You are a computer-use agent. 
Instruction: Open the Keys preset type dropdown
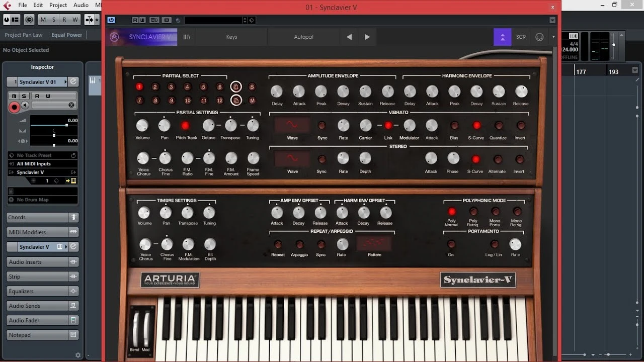[x=231, y=37]
